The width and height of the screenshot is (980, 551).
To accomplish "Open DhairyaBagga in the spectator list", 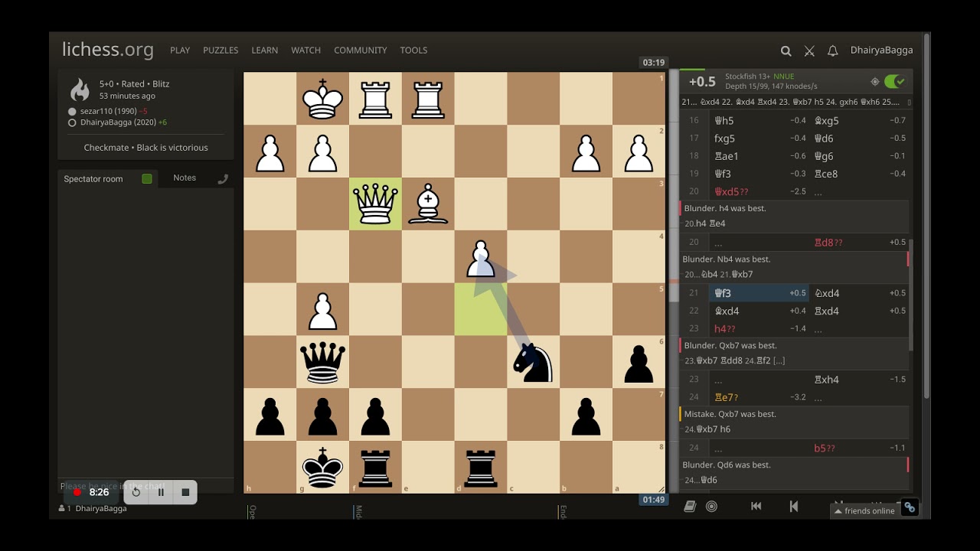I will click(101, 508).
